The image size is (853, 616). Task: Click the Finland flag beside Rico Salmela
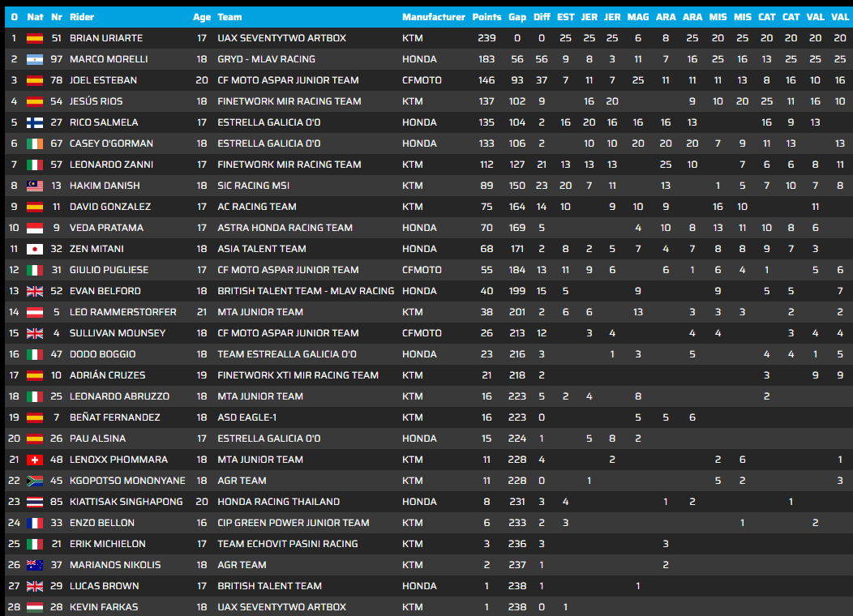pos(35,122)
